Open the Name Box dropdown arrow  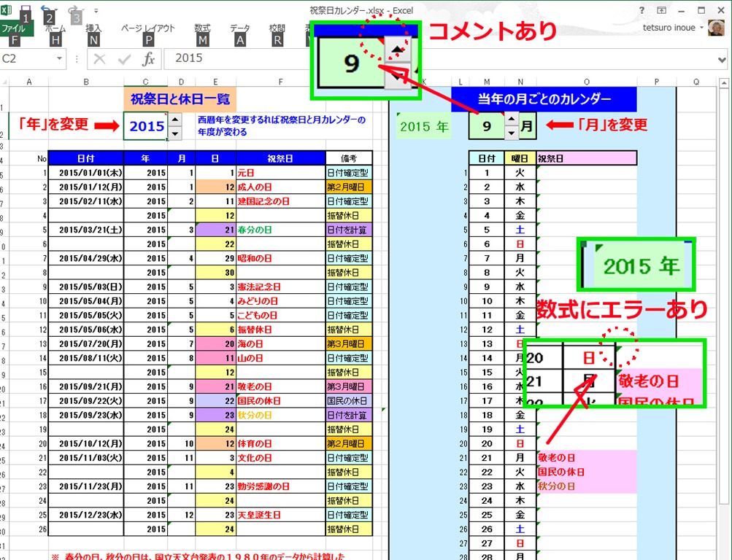tap(59, 58)
